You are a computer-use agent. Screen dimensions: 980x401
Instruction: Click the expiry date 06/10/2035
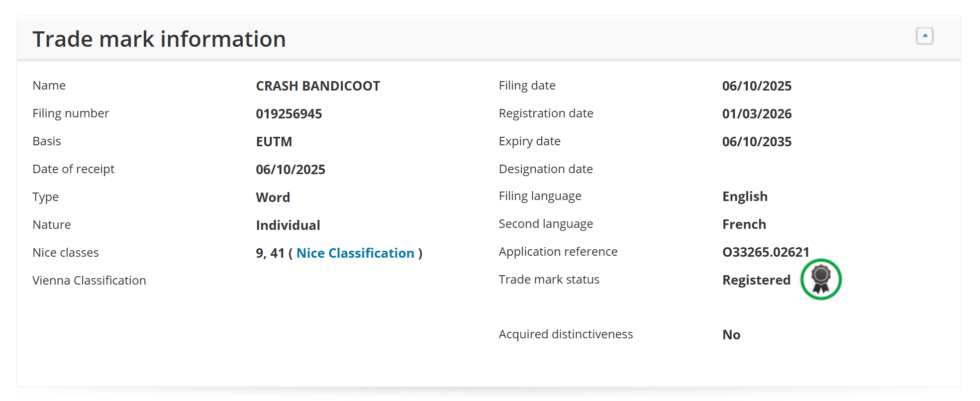757,142
